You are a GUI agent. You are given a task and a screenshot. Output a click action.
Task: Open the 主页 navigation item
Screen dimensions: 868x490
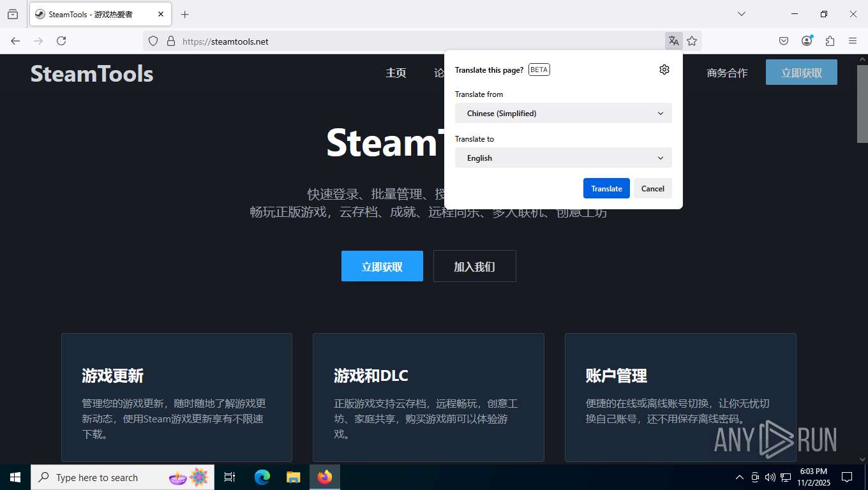(396, 73)
